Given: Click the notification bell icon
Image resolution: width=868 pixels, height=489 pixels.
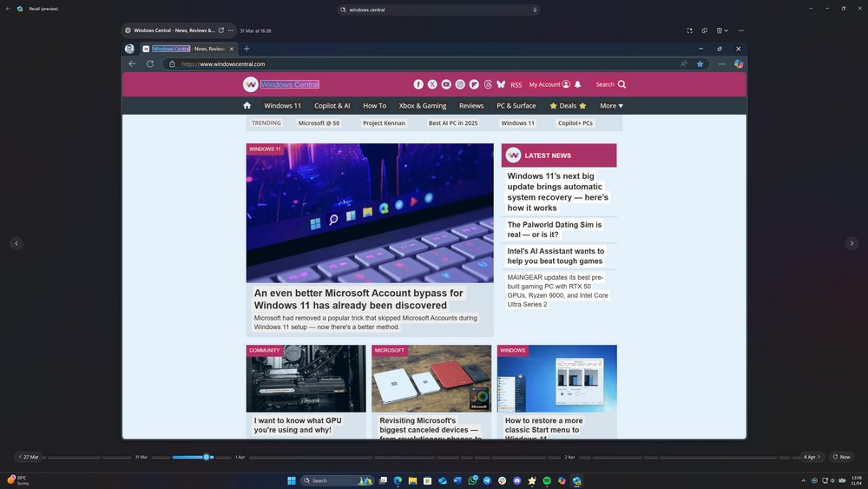Looking at the screenshot, I should [x=577, y=84].
